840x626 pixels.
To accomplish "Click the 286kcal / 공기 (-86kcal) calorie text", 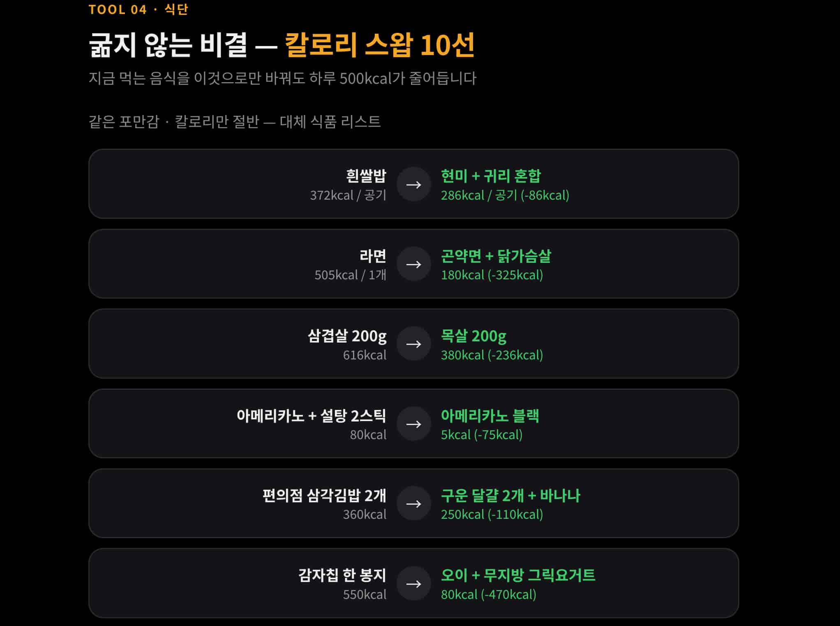I will 505,196.
